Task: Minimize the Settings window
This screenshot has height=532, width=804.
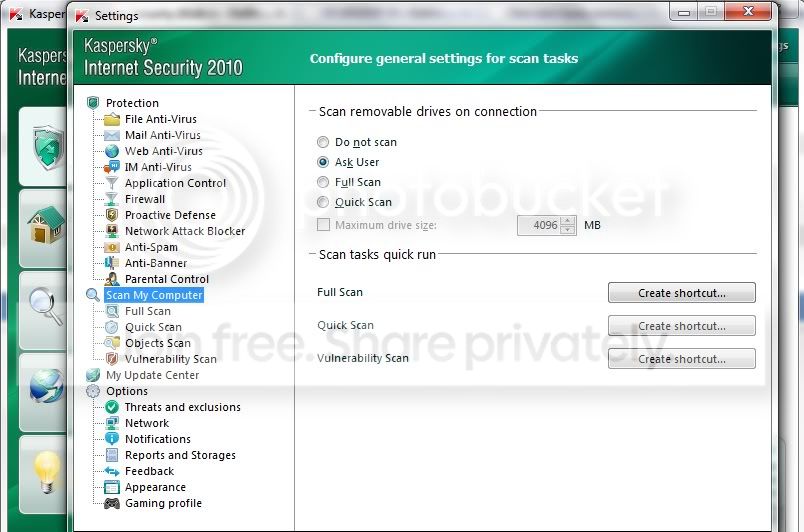Action: [684, 12]
